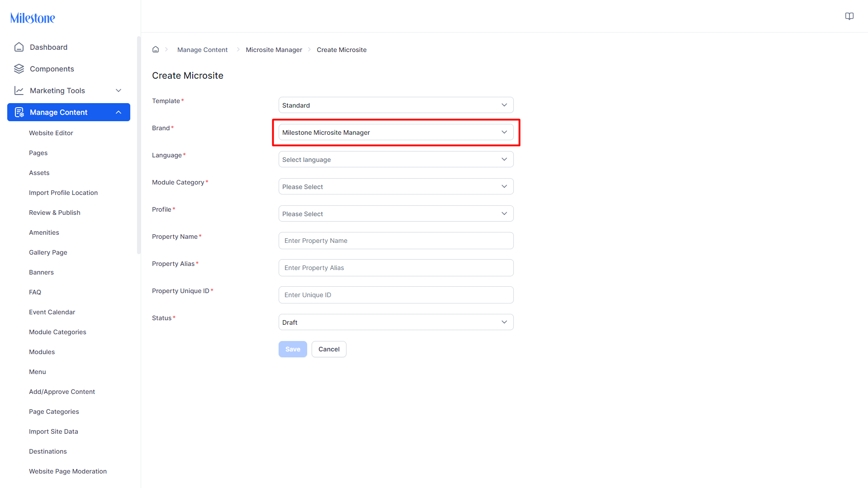The width and height of the screenshot is (868, 488).
Task: Open Dashboard in sidebar
Action: click(69, 47)
